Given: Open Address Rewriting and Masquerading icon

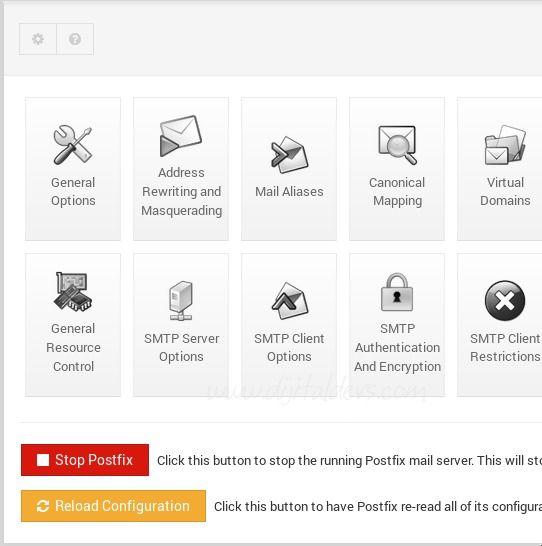Looking at the screenshot, I should 181,136.
